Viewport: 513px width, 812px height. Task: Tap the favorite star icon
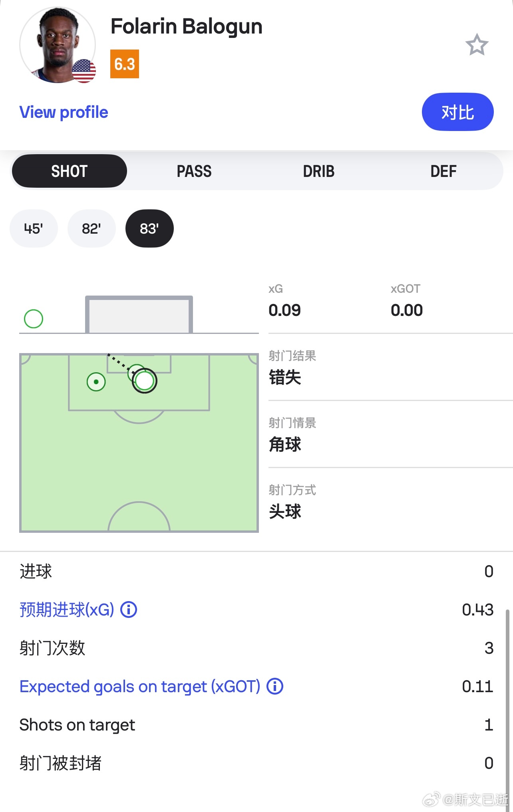477,45
